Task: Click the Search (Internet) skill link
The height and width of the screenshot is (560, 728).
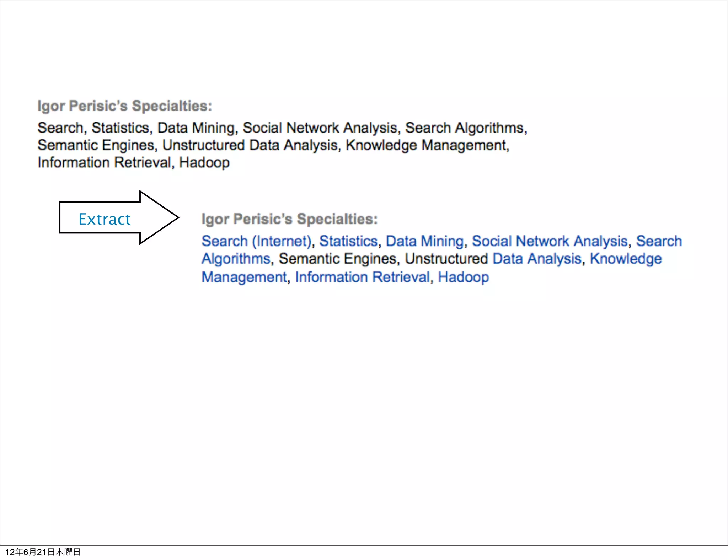Action: [x=256, y=241]
